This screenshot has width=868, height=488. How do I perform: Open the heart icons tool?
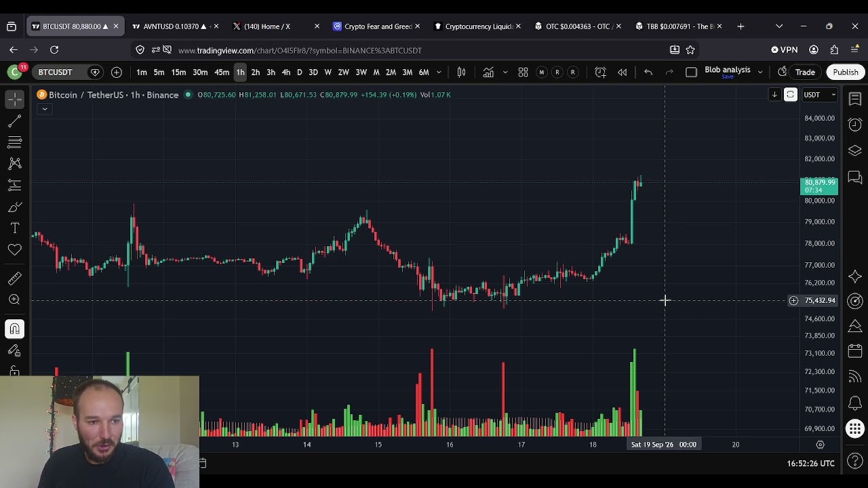[14, 250]
